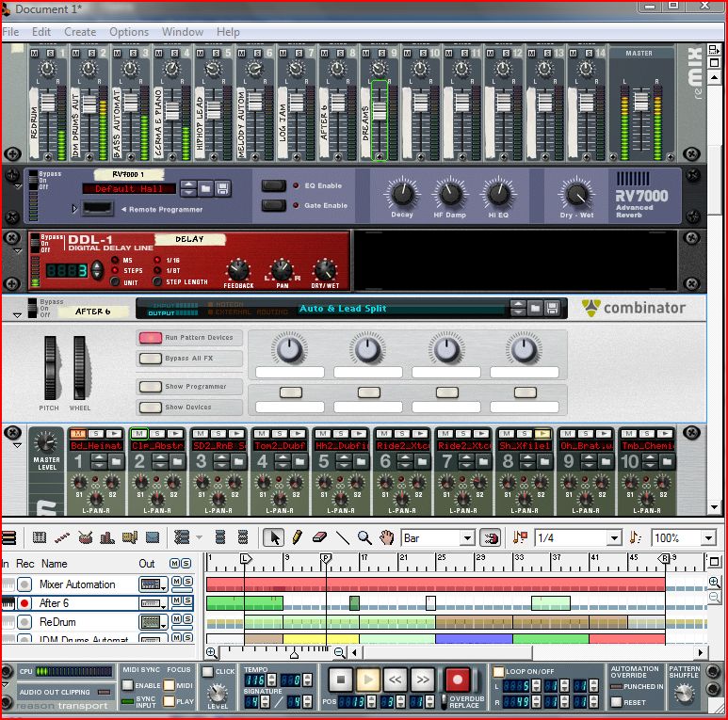
Task: Show the Velocity lane
Action: pyautogui.click(x=107, y=537)
